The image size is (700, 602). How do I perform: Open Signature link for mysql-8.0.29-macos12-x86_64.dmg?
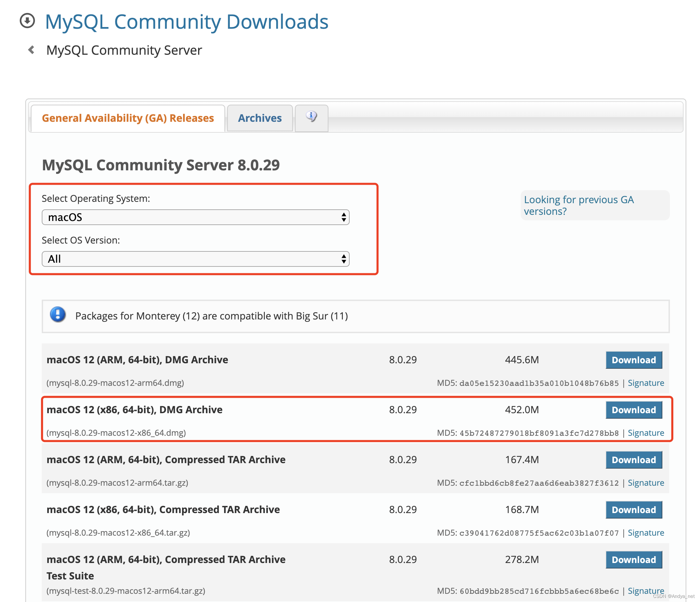(646, 433)
